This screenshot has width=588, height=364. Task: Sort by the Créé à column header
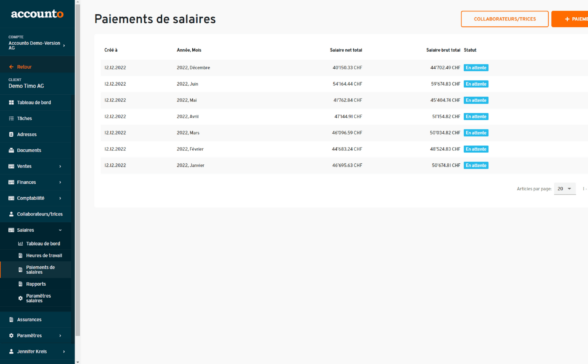[111, 50]
